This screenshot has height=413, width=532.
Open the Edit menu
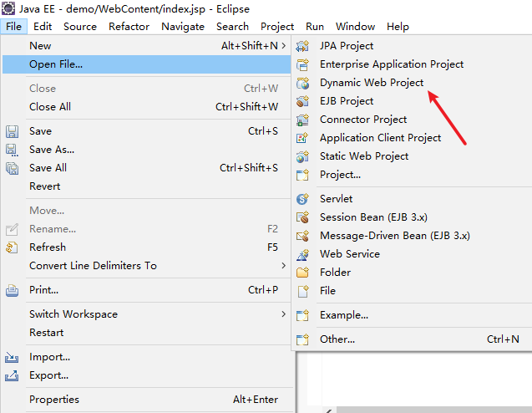point(43,27)
